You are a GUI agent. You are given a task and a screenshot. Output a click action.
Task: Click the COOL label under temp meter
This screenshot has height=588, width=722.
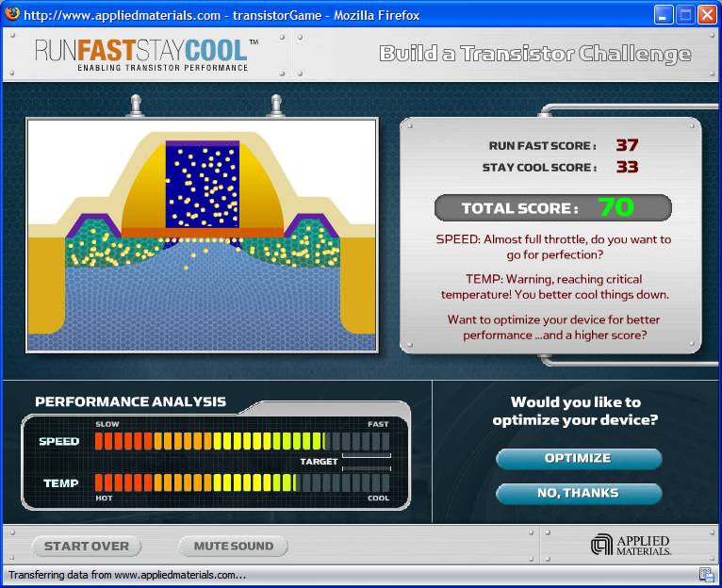(x=379, y=498)
